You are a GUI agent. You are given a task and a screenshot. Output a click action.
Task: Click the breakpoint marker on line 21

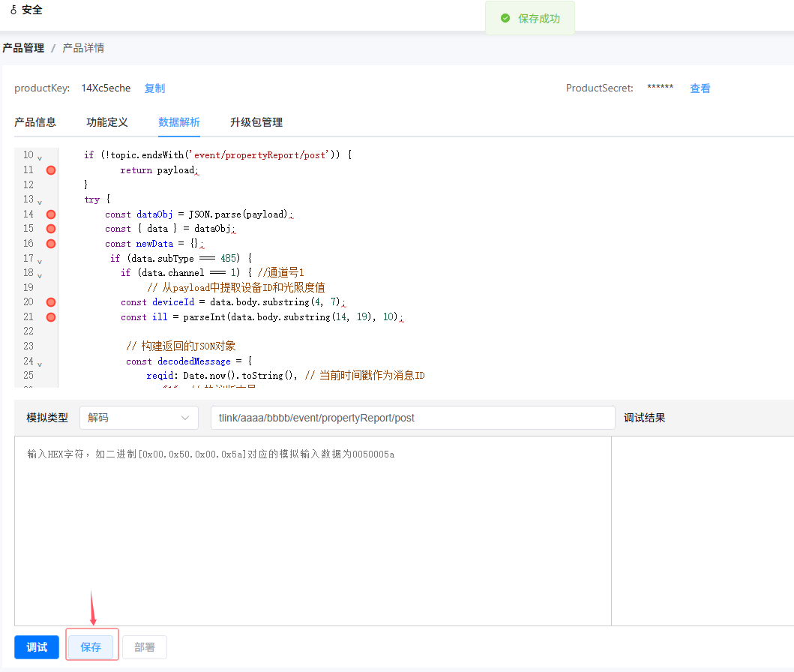click(x=51, y=317)
